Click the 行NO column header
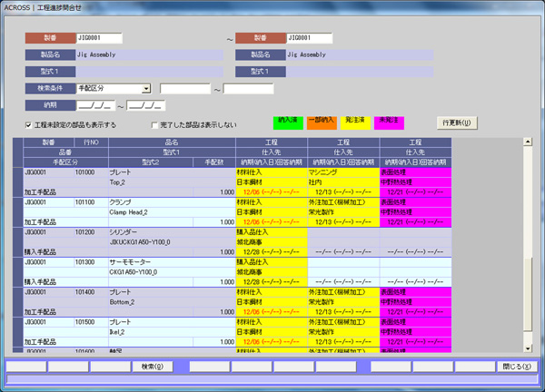The width and height of the screenshot is (545, 392). (x=91, y=142)
